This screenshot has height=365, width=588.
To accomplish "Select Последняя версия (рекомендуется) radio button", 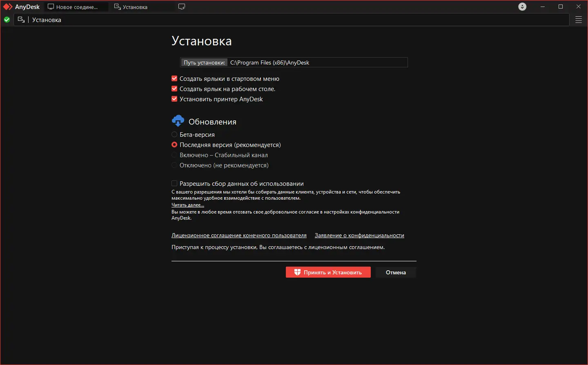I will (x=174, y=145).
